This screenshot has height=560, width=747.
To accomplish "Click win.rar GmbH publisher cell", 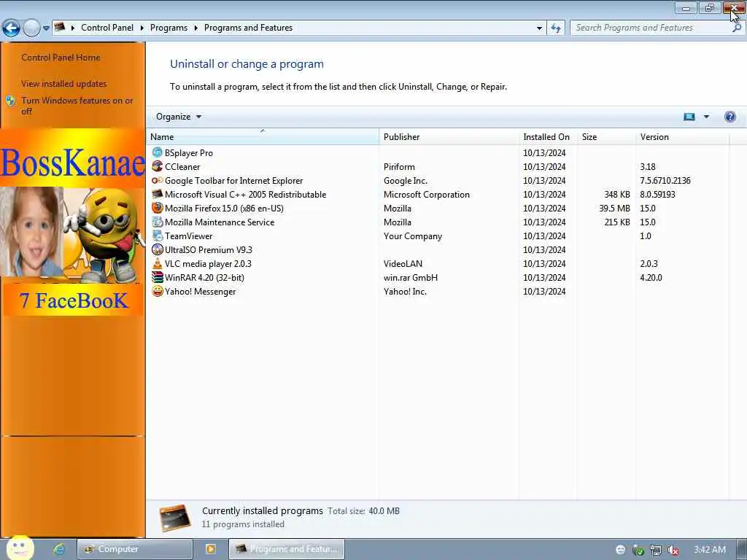I will coord(411,277).
